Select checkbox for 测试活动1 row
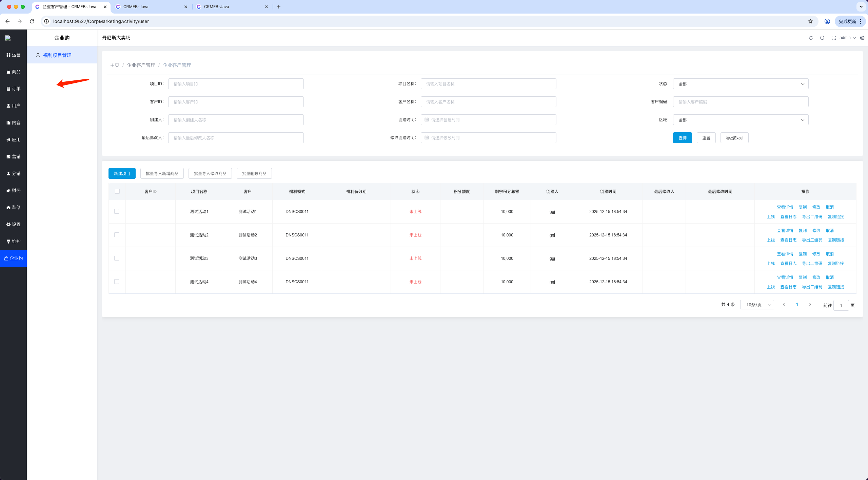The image size is (868, 480). point(117,211)
